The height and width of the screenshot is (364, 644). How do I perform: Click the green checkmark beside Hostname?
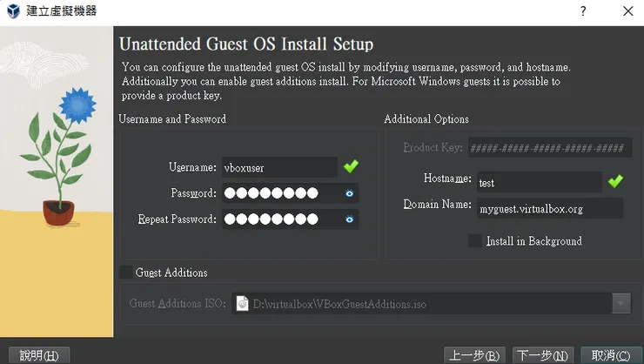(615, 181)
